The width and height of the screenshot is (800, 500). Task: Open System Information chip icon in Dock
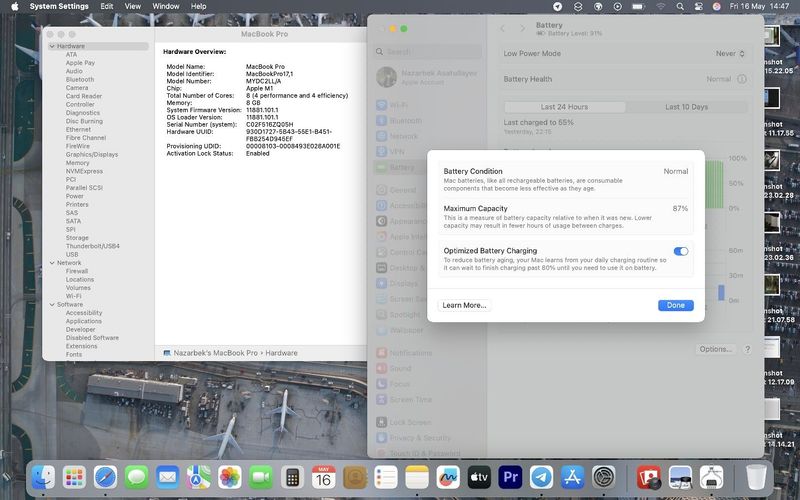tap(711, 478)
